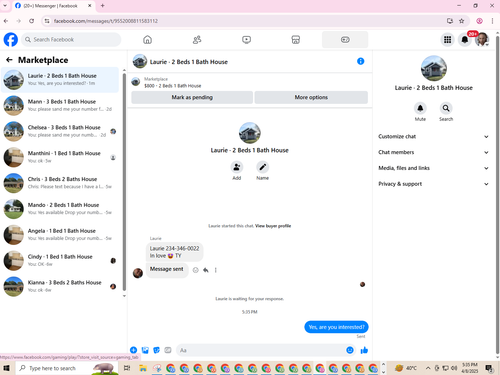Open Task View on taskbar
The image size is (500, 375).
tap(127, 368)
